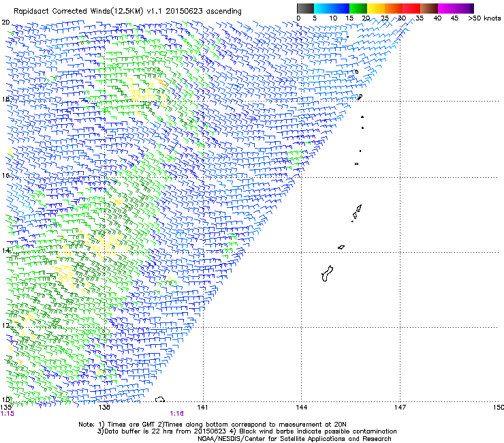Click the small island outline just above 18N
The width and height of the screenshot is (504, 443).
pos(360,97)
